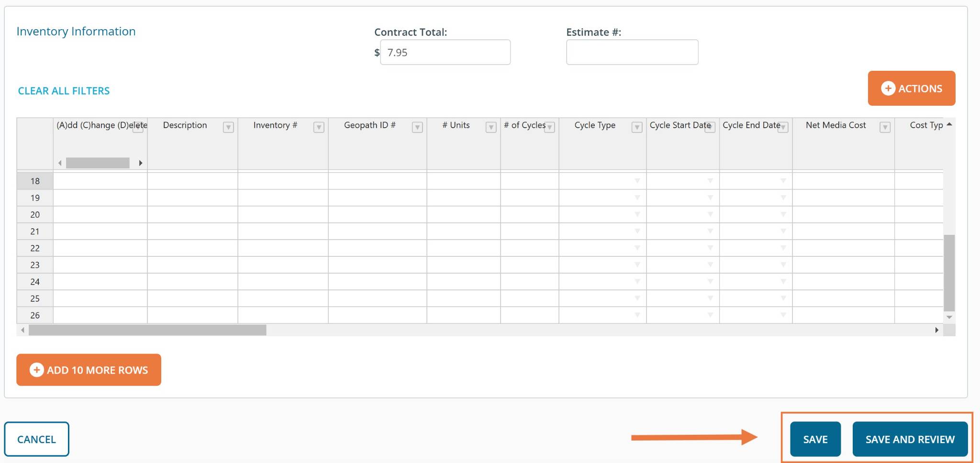
Task: Open filter icon on Cycle Type column
Action: coord(637,127)
